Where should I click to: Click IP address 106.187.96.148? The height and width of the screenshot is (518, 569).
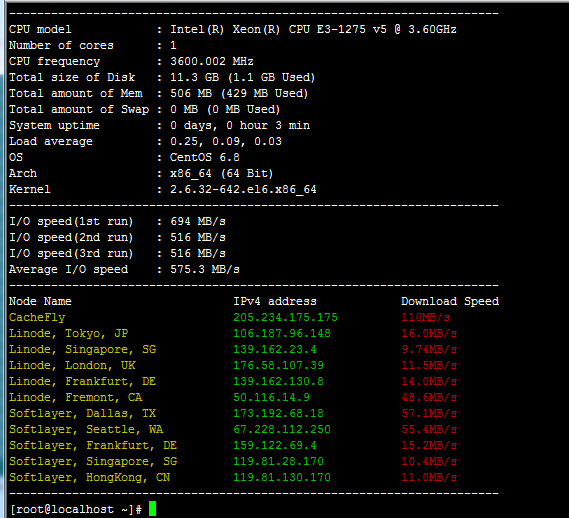(x=282, y=333)
